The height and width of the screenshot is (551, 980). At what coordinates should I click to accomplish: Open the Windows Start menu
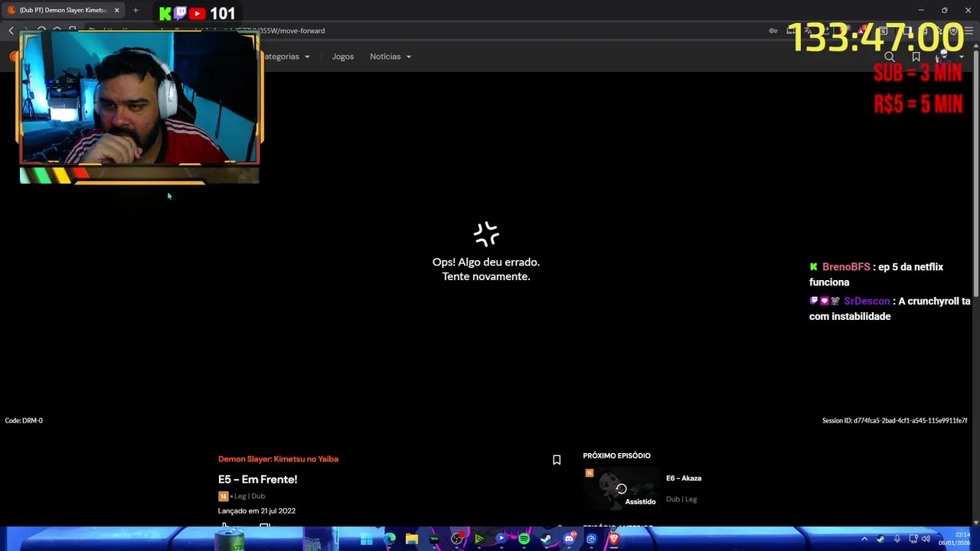click(x=367, y=539)
